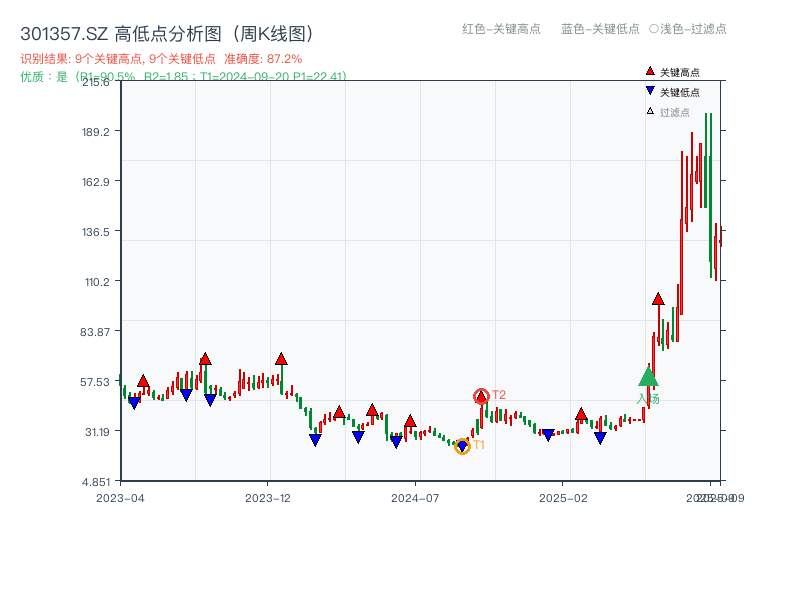Click y-axis value 136.5
The height and width of the screenshot is (600, 800).
pos(95,232)
